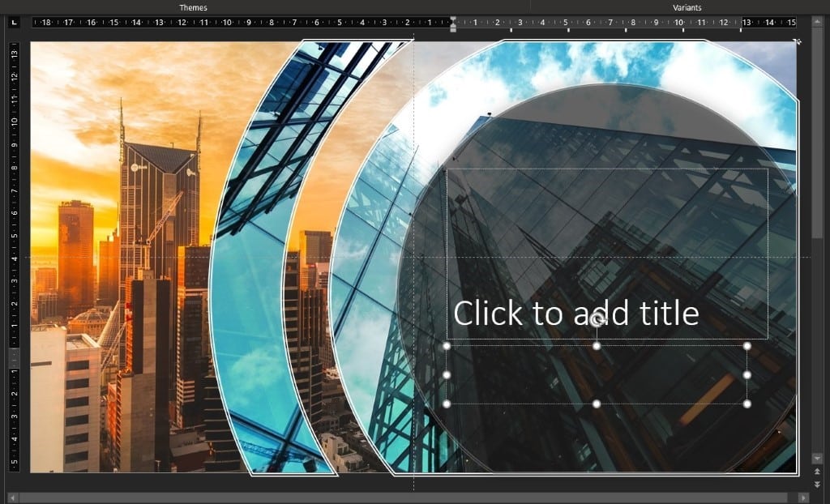
Task: Click the first line indent marker on ruler
Action: [452, 19]
